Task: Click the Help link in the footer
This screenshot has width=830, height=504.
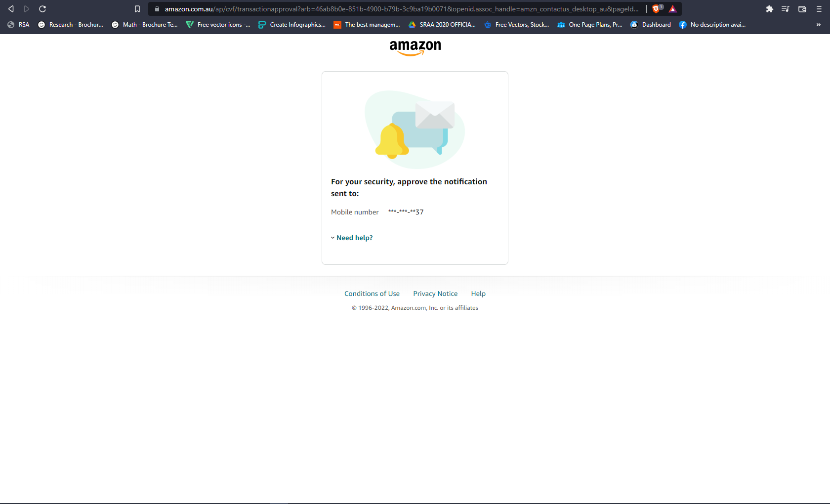Action: (478, 294)
